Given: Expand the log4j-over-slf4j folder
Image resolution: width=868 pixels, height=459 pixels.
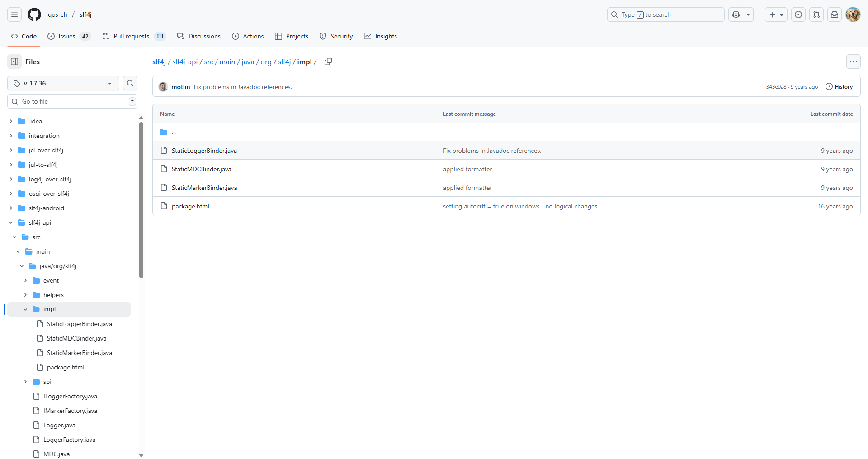Looking at the screenshot, I should point(11,179).
